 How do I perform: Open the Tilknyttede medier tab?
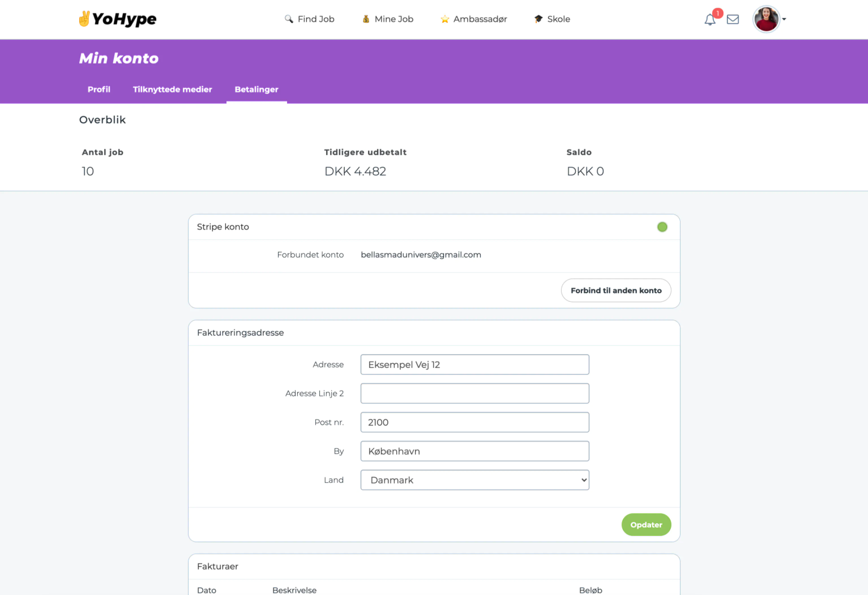[x=172, y=89]
